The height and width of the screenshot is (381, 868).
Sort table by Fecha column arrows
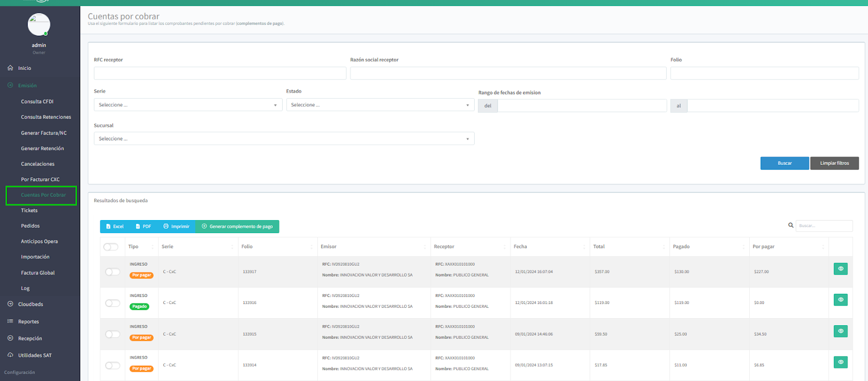584,247
